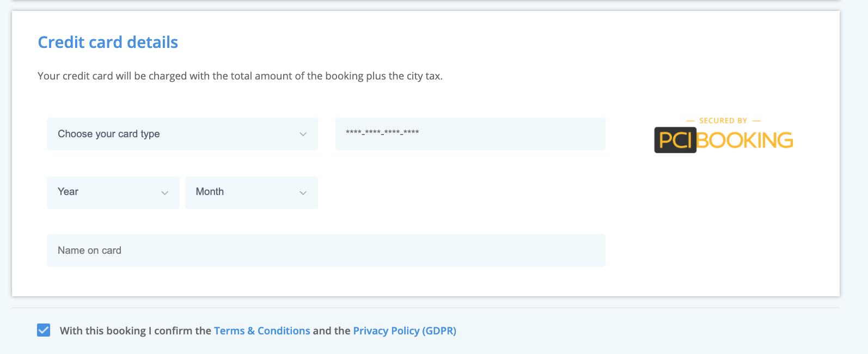Open the 'Choose your card type' dropdown

coord(182,134)
